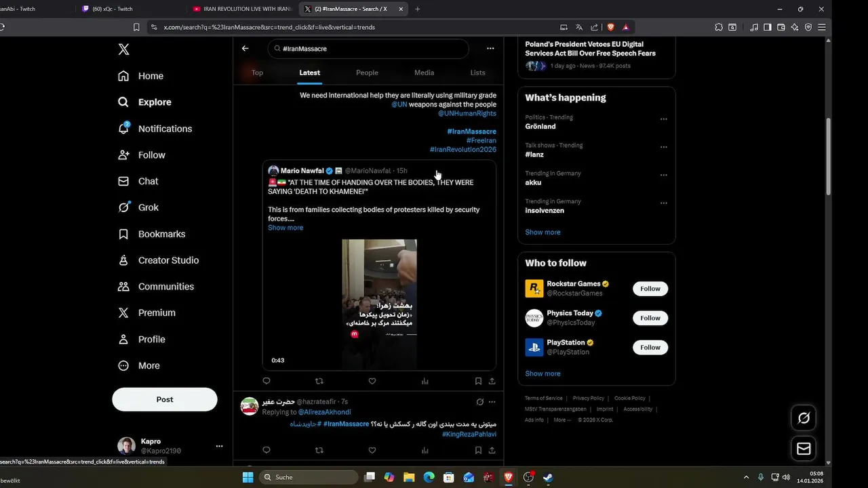The width and height of the screenshot is (868, 488).
Task: Open more menu on hazrateafir post
Action: click(492, 402)
